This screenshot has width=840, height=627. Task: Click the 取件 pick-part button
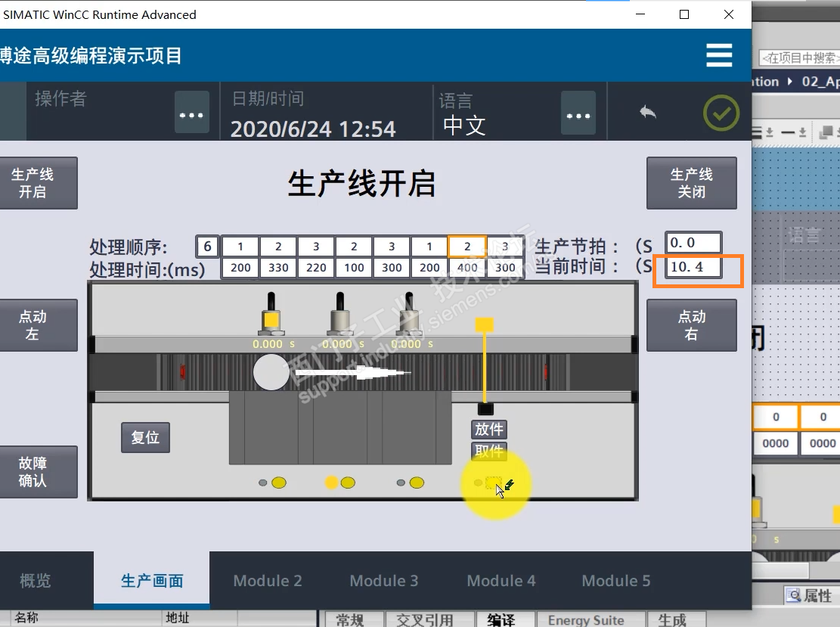pyautogui.click(x=489, y=452)
